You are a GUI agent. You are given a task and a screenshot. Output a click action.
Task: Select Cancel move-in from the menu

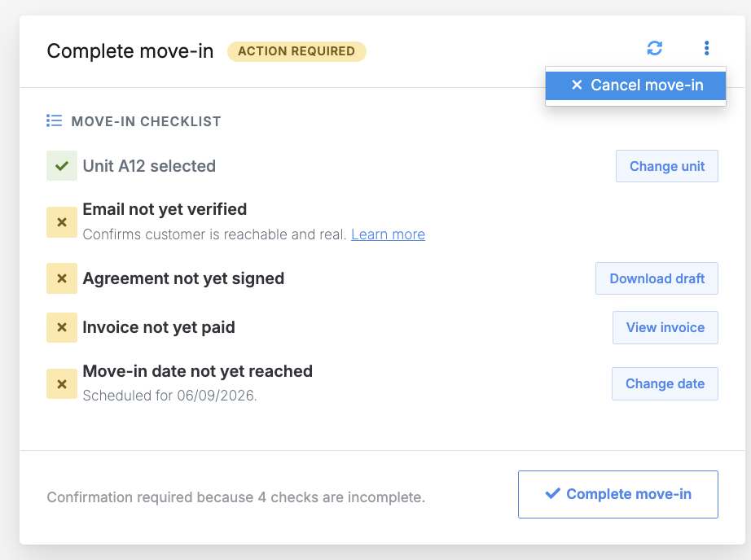(635, 85)
